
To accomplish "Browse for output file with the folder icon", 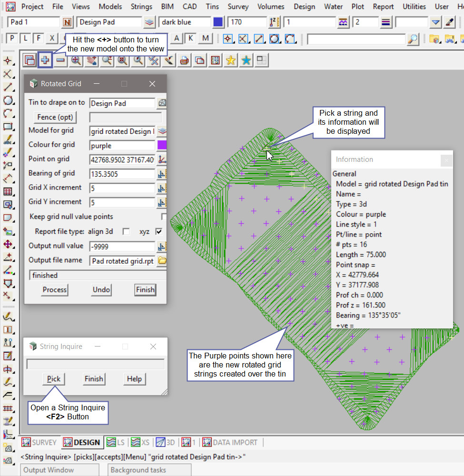I will [x=162, y=261].
